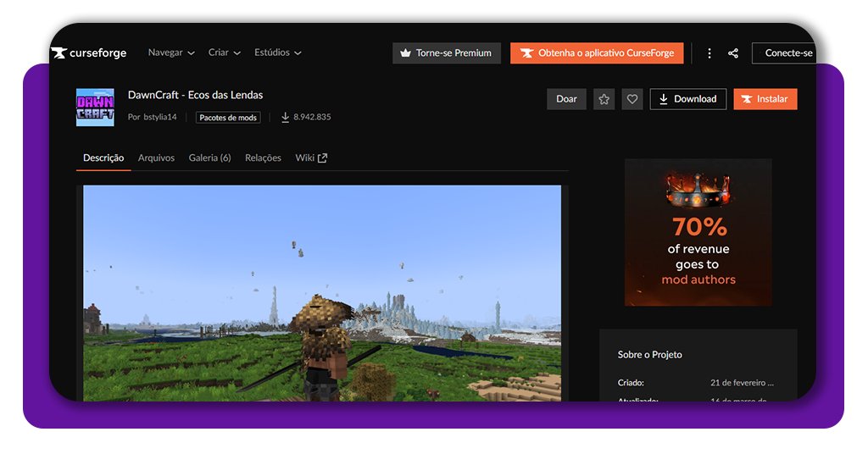Click the DawnCraft landscape screenshot image
This screenshot has width=868, height=454.
pyautogui.click(x=322, y=293)
